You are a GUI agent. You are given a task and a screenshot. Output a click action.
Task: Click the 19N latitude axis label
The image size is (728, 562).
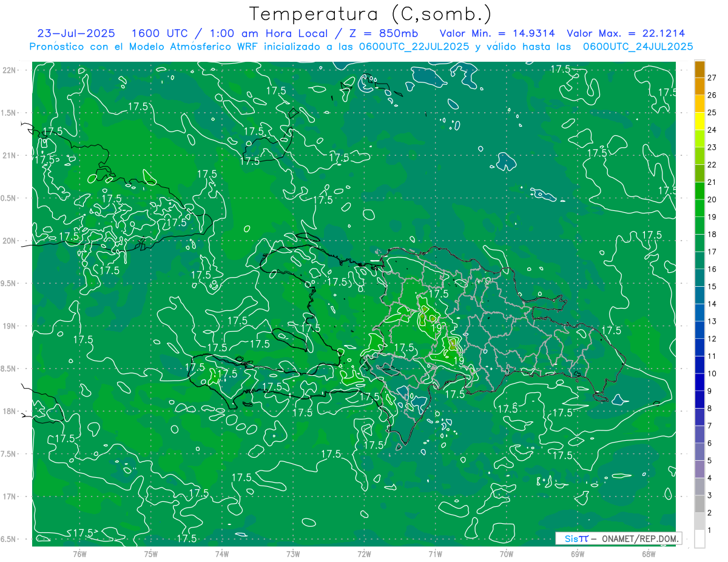10,326
